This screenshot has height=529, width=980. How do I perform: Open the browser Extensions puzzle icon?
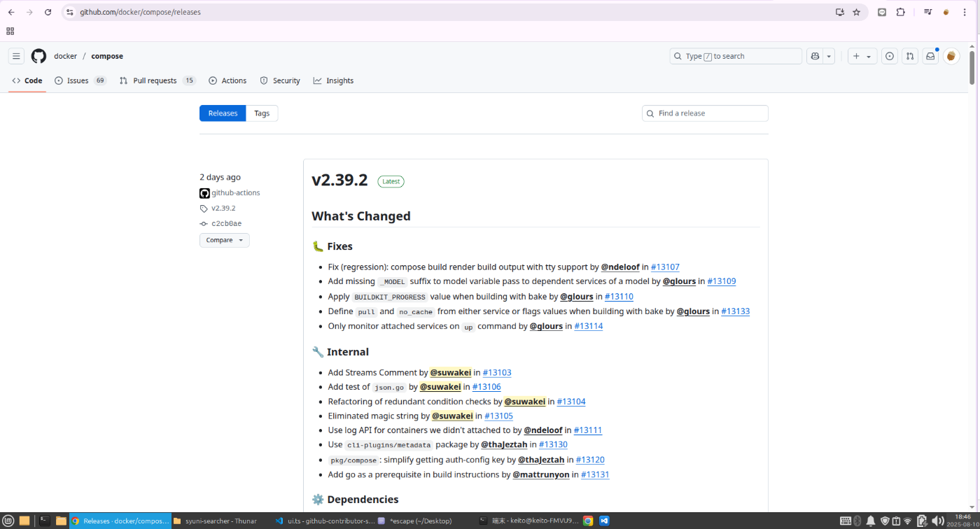(901, 12)
